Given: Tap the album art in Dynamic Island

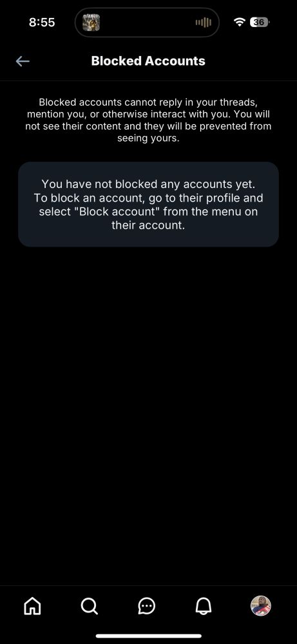Looking at the screenshot, I should point(91,22).
